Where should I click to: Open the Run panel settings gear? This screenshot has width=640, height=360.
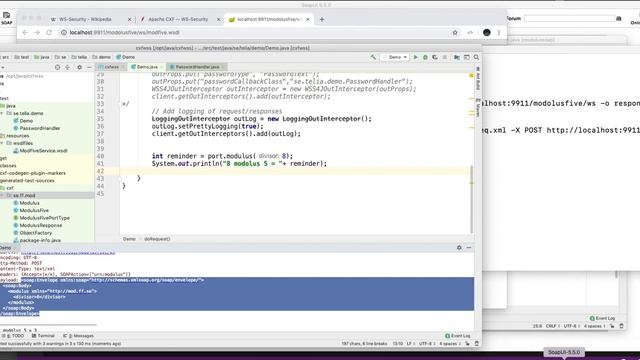point(459,248)
